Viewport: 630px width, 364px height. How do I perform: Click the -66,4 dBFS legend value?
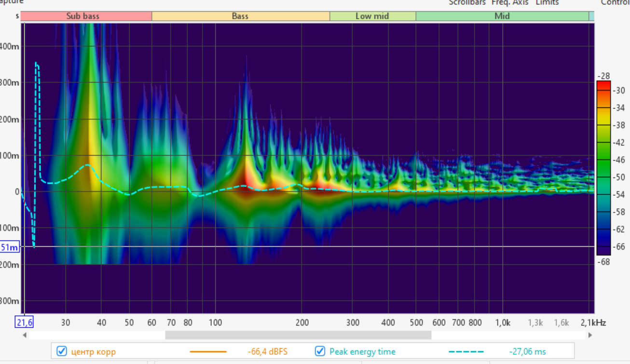click(268, 351)
